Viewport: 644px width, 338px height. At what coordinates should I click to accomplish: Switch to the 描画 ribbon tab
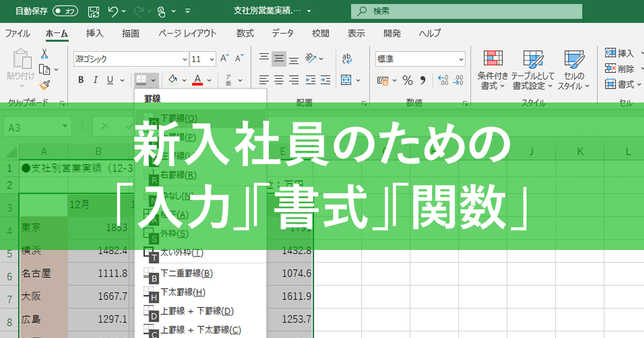130,33
